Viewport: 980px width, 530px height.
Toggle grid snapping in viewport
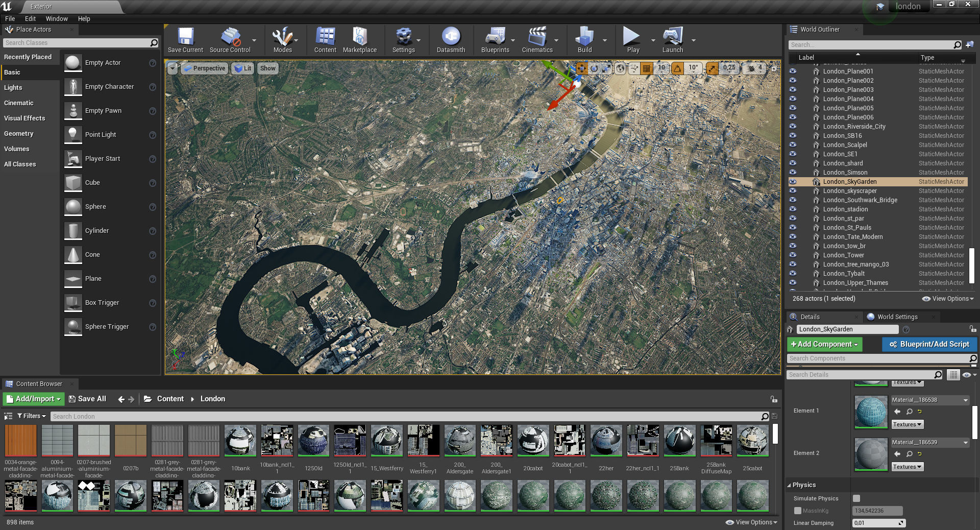coord(647,68)
